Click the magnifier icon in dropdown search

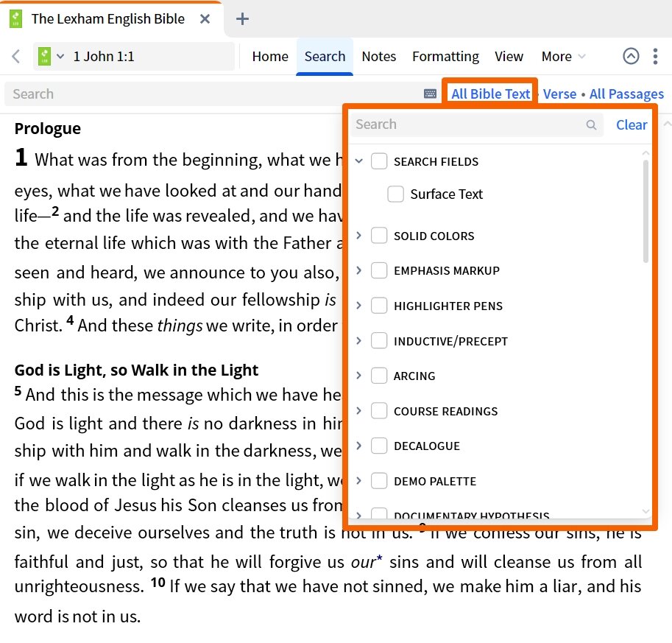592,124
